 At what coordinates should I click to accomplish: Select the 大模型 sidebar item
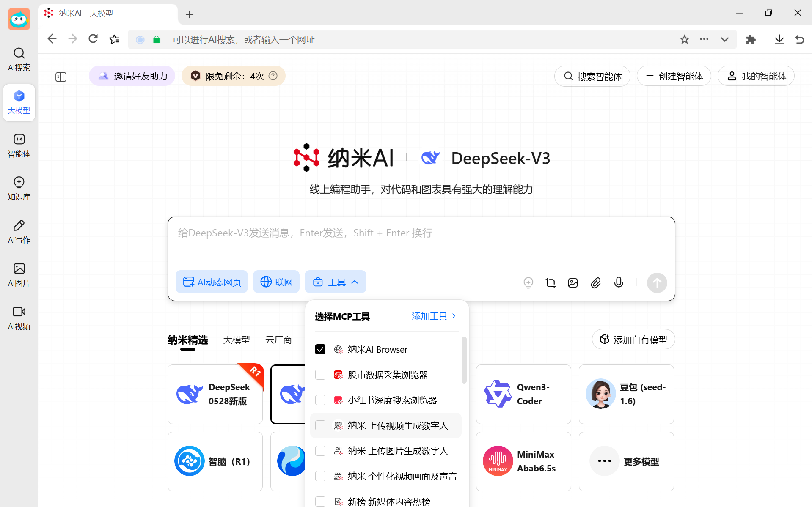pos(19,102)
